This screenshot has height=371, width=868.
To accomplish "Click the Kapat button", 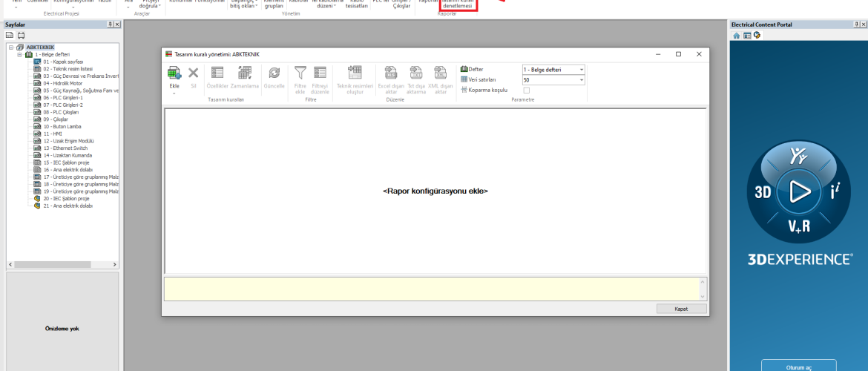I will (x=682, y=309).
